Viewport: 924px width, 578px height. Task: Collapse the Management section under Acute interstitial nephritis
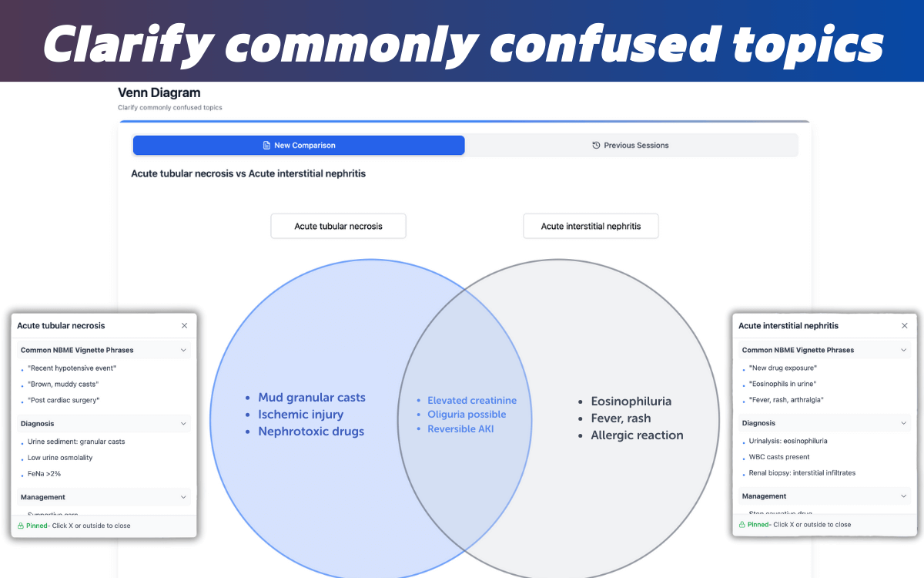pos(904,496)
